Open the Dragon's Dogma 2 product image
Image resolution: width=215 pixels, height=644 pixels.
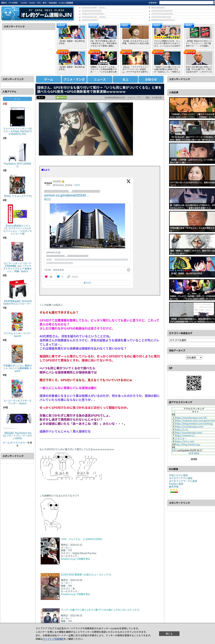[x=17, y=184]
